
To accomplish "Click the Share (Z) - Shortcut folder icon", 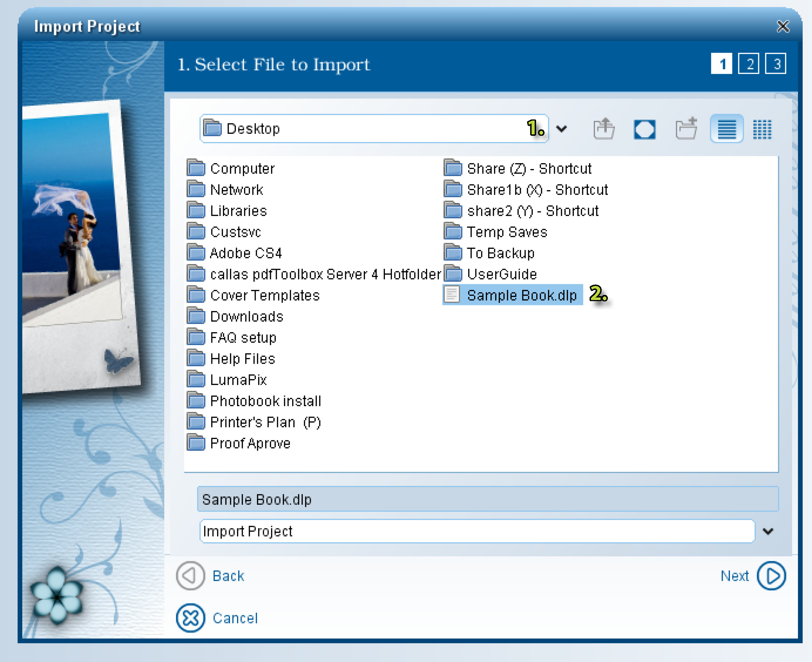I will click(453, 168).
